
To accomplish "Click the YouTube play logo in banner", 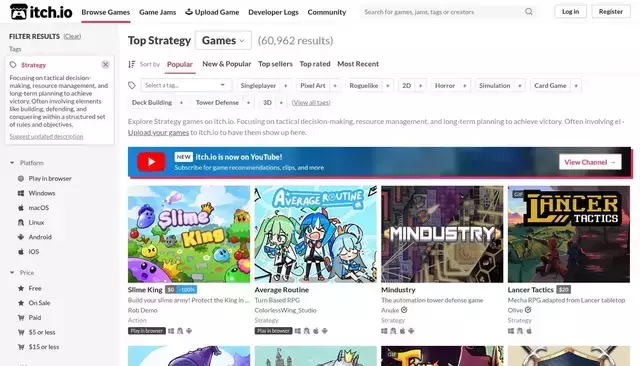I will [151, 162].
